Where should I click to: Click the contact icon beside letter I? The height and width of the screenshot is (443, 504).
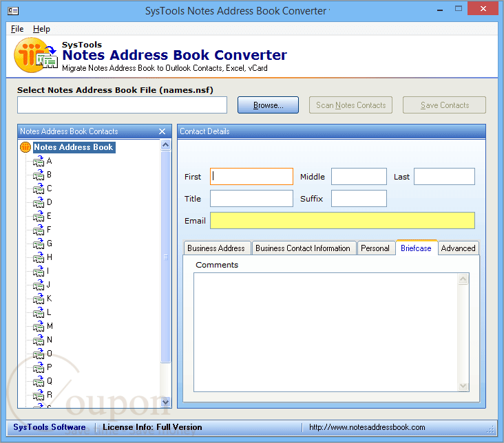[39, 271]
